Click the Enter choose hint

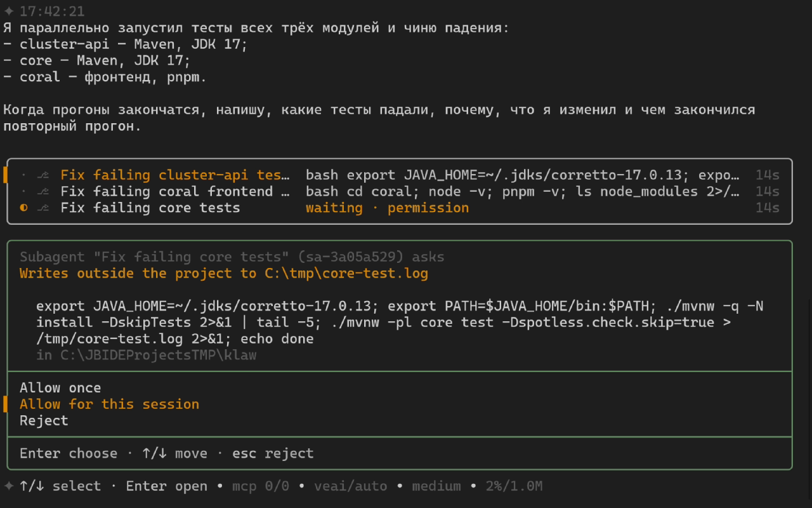pyautogui.click(x=69, y=454)
